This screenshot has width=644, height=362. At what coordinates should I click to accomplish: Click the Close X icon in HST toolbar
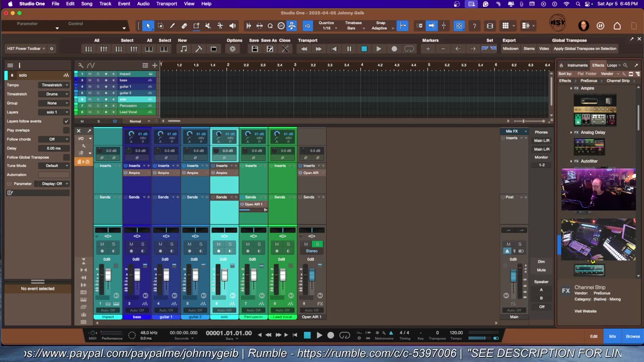[x=285, y=49]
